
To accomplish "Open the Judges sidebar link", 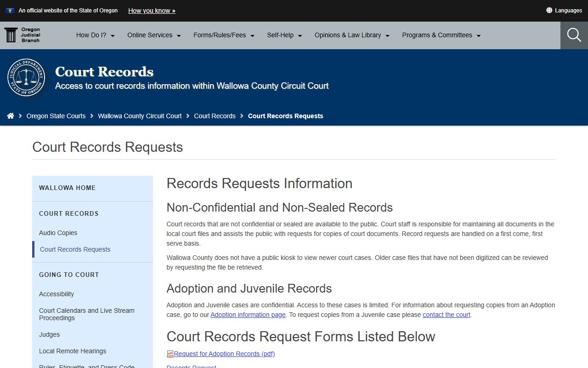I will point(50,334).
